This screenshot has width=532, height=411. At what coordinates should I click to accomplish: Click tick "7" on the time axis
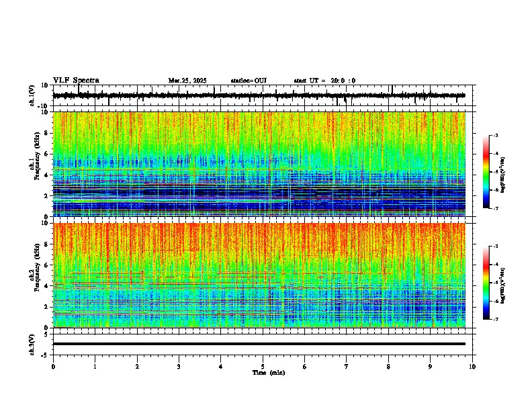pyautogui.click(x=347, y=367)
